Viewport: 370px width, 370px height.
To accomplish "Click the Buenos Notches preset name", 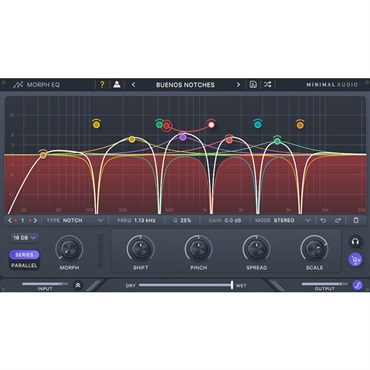I will [x=185, y=85].
